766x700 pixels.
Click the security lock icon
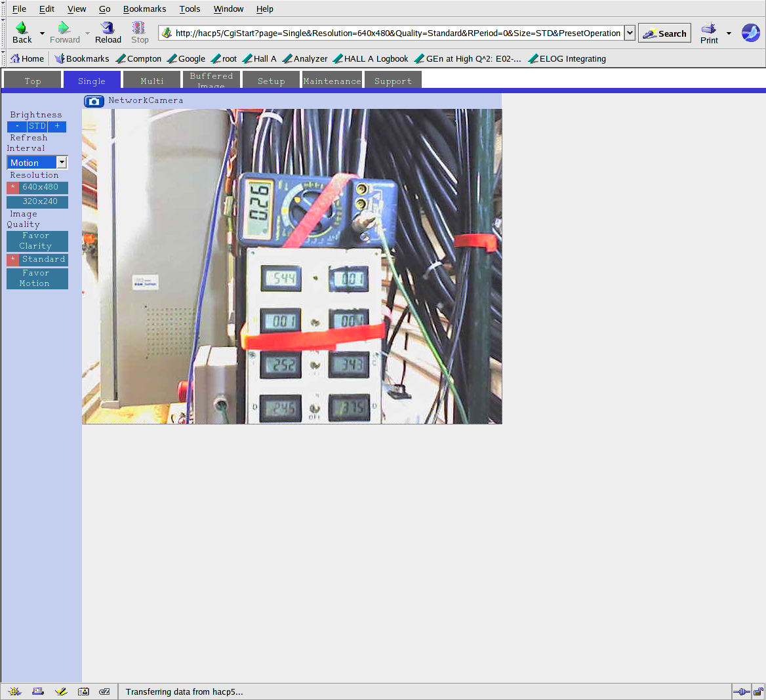(x=758, y=691)
